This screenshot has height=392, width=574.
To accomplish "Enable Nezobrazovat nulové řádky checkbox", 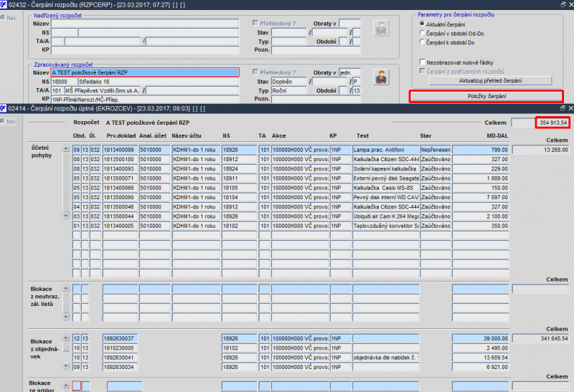I will [x=423, y=62].
